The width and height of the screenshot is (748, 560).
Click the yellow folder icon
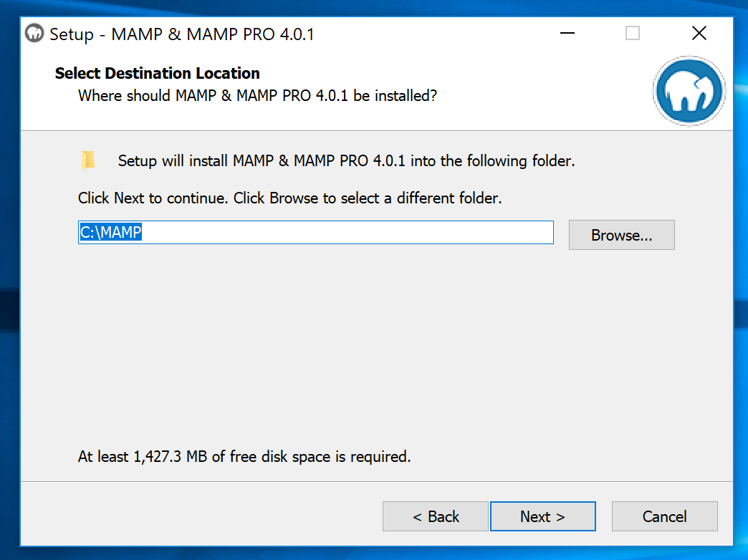pos(88,161)
